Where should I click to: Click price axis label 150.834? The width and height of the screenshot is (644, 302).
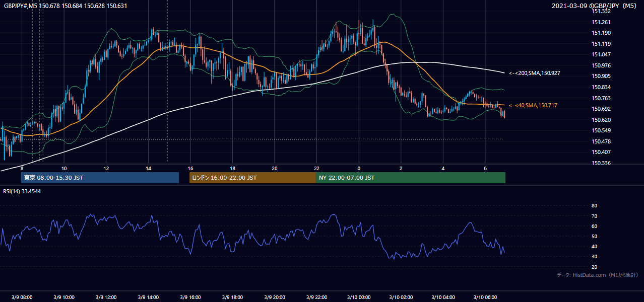point(601,87)
